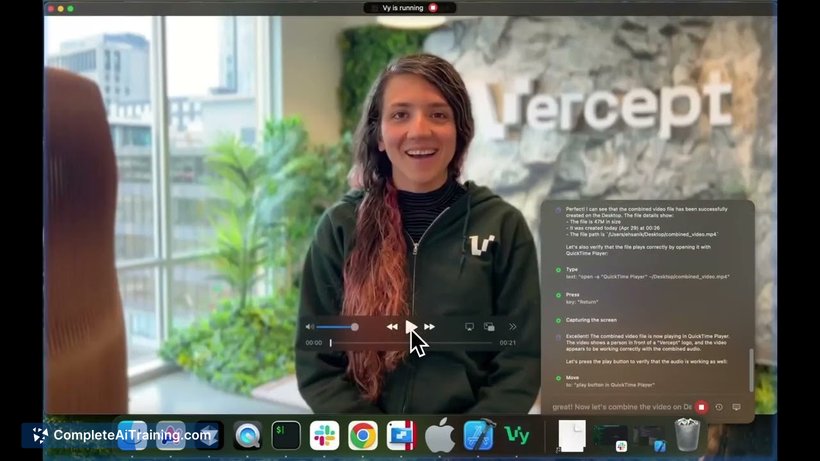Open Terminal from the dock
This screenshot has width=820, height=461.
tap(286, 435)
